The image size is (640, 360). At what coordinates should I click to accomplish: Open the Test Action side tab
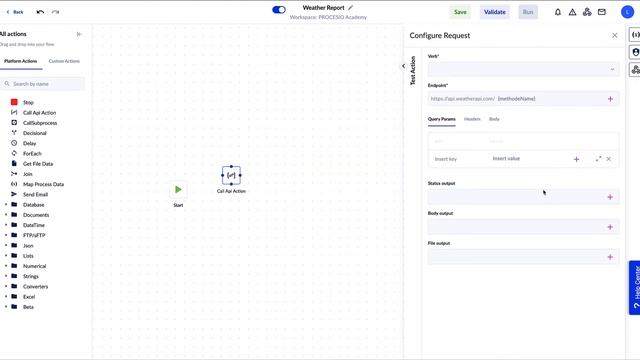coord(413,70)
